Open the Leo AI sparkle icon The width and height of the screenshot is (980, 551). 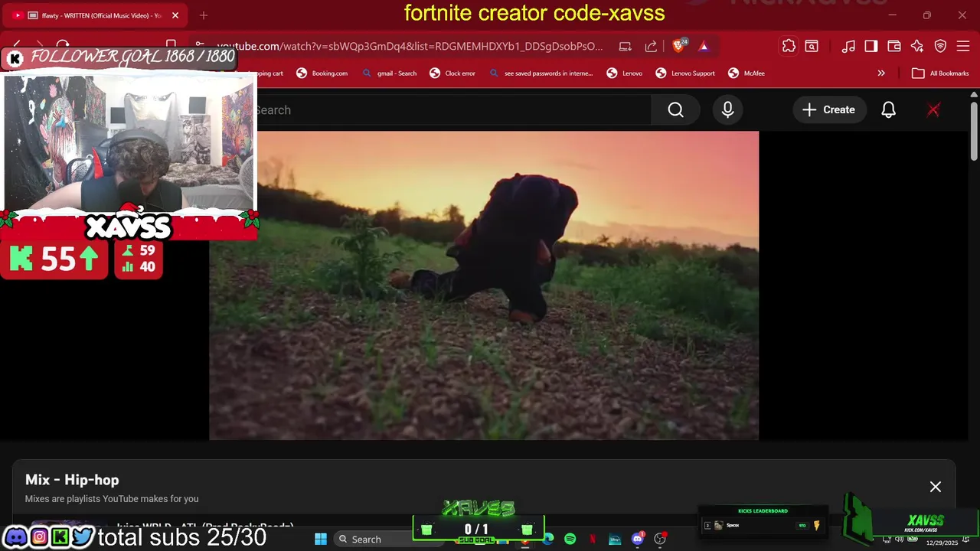(x=917, y=47)
